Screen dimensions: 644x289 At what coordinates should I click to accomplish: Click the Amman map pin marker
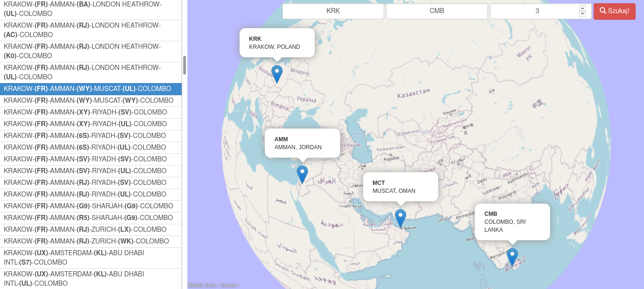click(303, 174)
